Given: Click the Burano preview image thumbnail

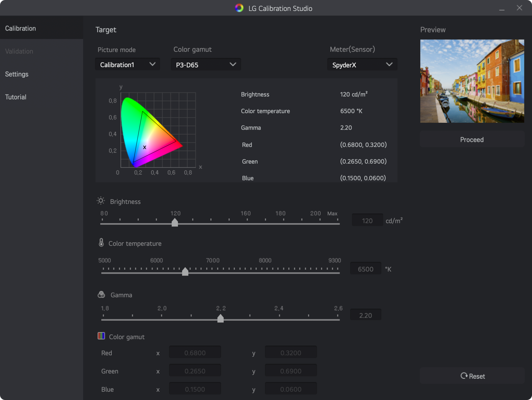Looking at the screenshot, I should 472,81.
